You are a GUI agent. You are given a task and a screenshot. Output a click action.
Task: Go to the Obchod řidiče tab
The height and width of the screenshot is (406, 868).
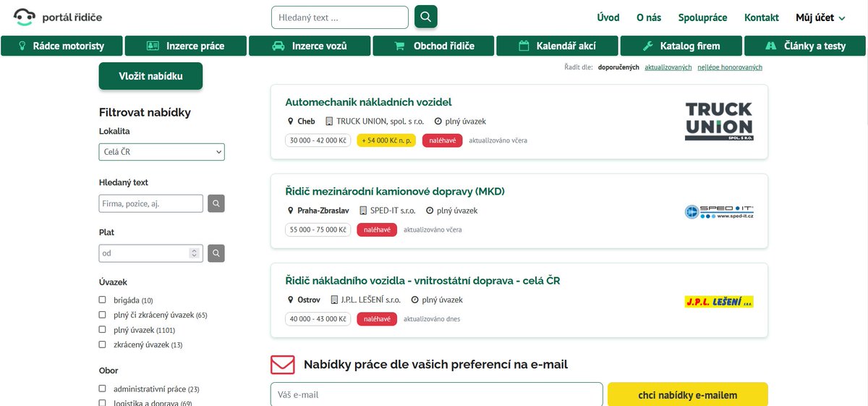(x=433, y=46)
